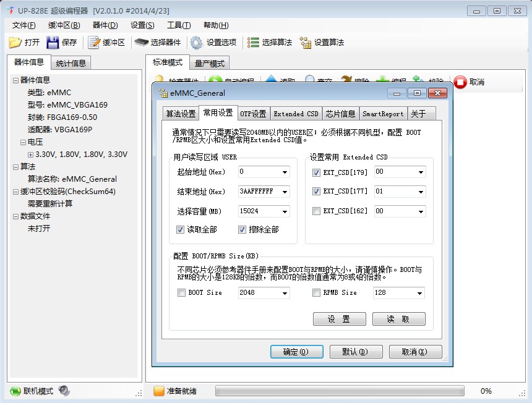
Task: Click the progress bar at bottom
Action: [340, 391]
